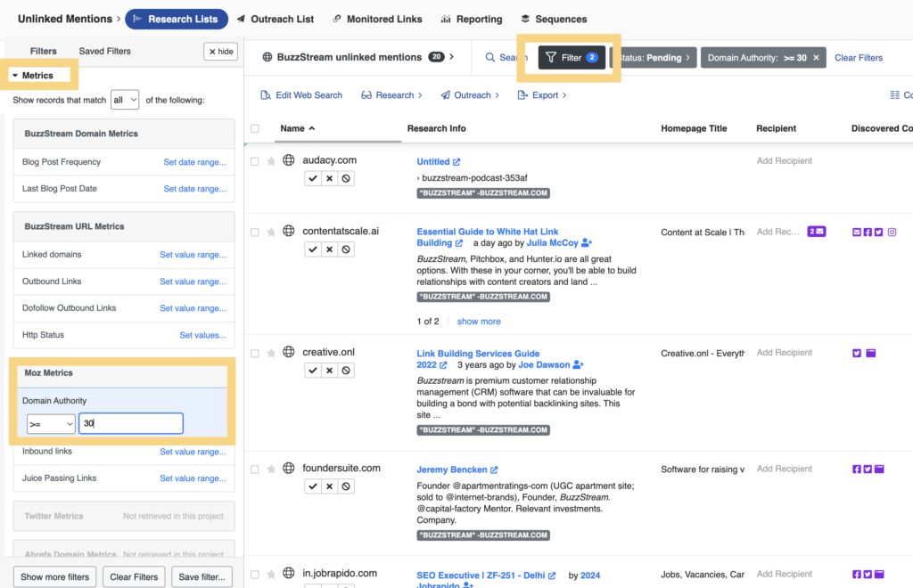This screenshot has height=588, width=913.
Task: Tick the checkbox for audacy.com row
Action: 255,161
